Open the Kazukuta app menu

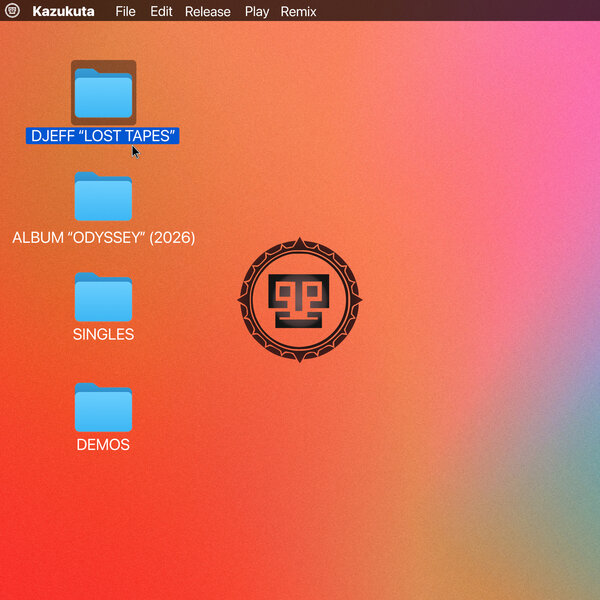[x=63, y=12]
